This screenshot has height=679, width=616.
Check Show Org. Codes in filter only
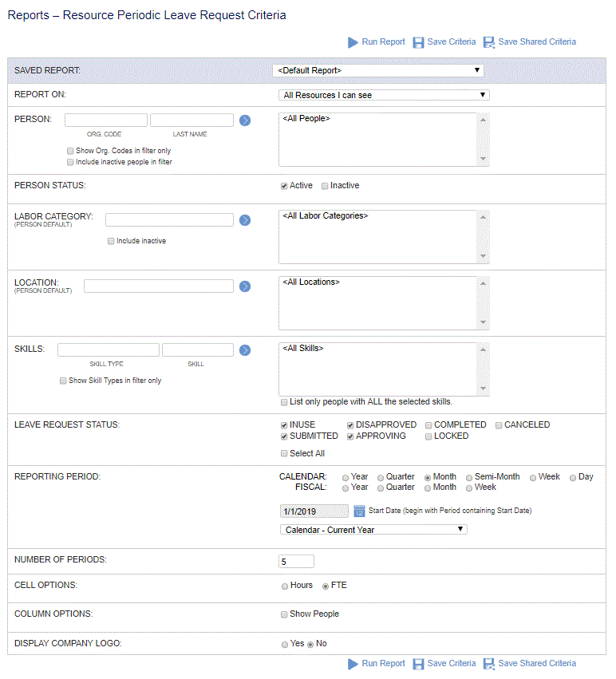pos(70,151)
